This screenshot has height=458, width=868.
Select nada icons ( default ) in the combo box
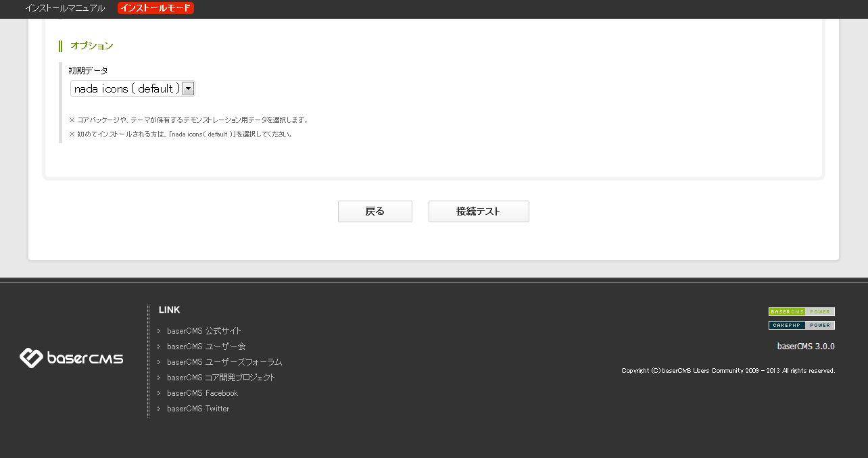click(x=125, y=88)
